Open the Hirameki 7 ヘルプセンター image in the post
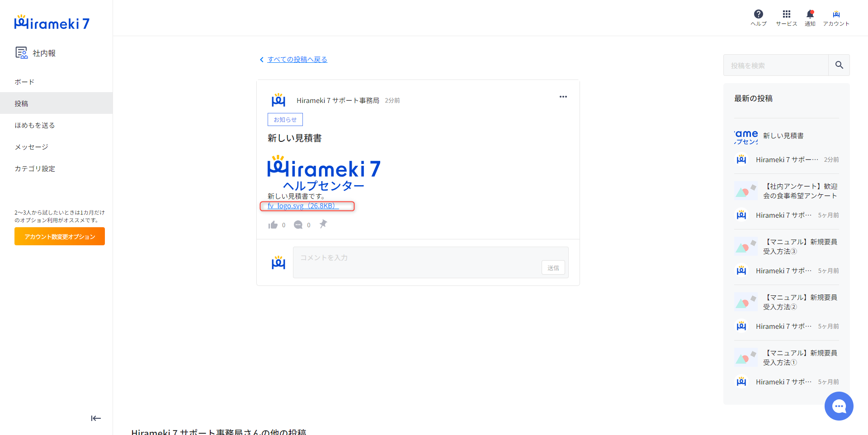Image resolution: width=868 pixels, height=435 pixels. coord(324,173)
